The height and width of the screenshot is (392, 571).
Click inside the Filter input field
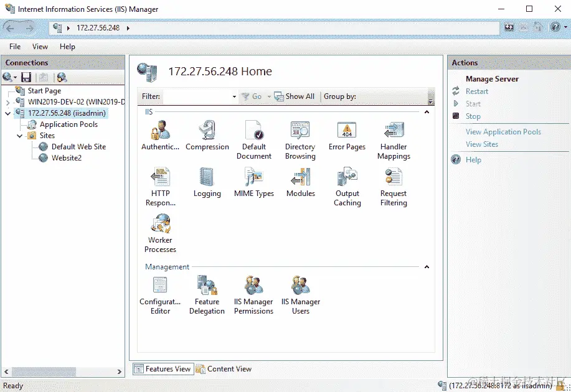(197, 96)
